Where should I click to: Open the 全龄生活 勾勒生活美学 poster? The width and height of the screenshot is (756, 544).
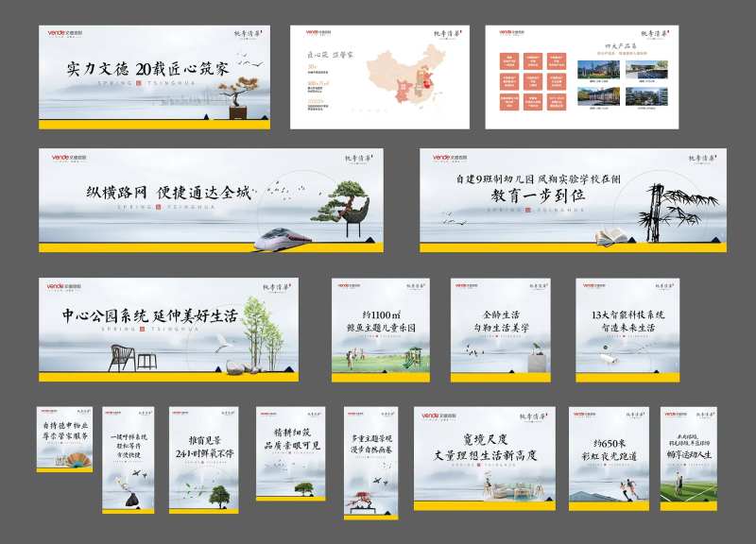(x=501, y=330)
